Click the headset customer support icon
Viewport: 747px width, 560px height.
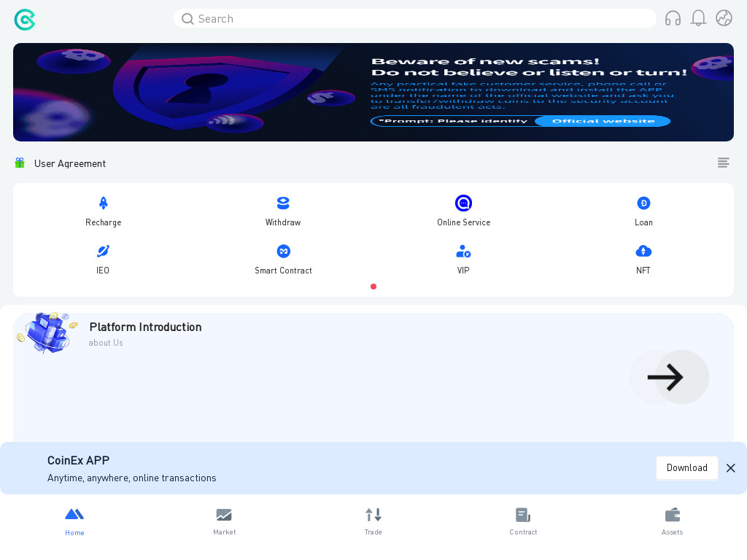point(673,18)
